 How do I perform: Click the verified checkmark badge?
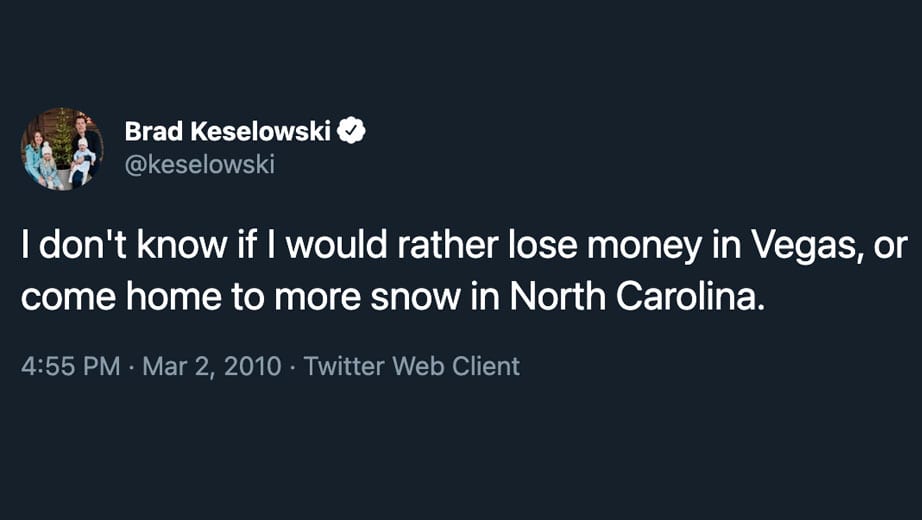[x=353, y=130]
